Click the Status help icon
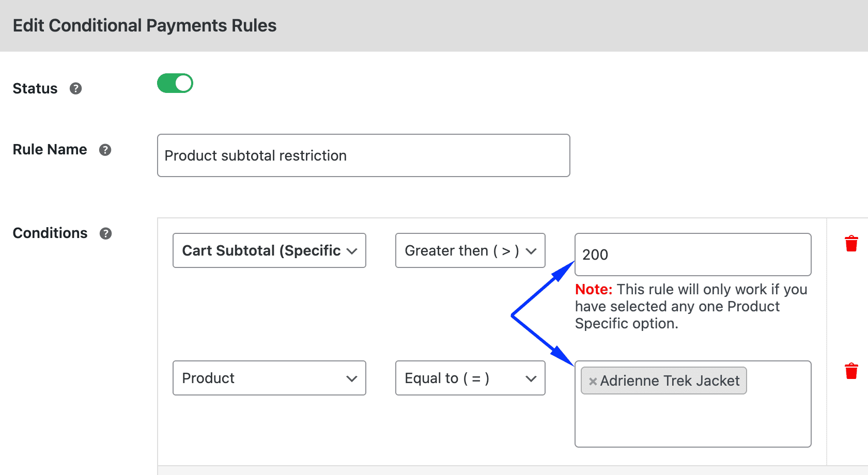Image resolution: width=868 pixels, height=475 pixels. [75, 89]
